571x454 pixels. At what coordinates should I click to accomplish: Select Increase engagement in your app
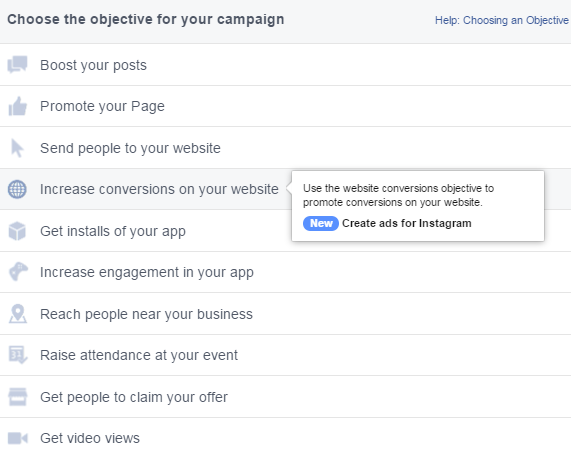tap(286, 272)
